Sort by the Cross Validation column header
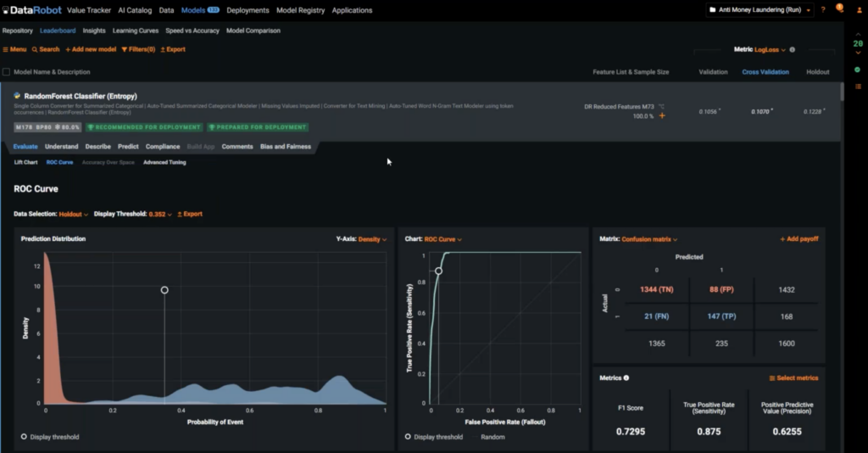The image size is (868, 453). (x=765, y=72)
